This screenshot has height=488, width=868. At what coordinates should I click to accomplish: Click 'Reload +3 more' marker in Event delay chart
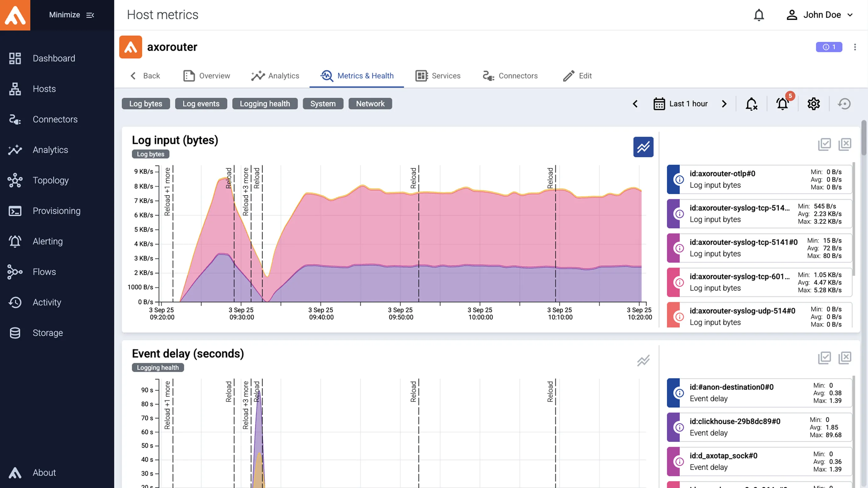click(246, 405)
